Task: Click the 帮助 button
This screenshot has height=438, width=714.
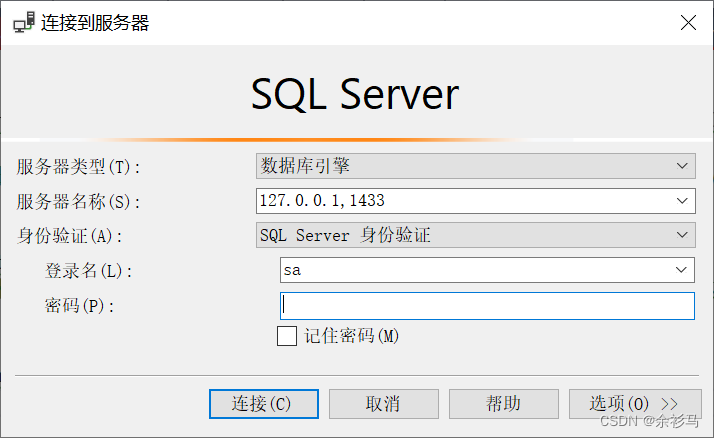Action: click(504, 404)
